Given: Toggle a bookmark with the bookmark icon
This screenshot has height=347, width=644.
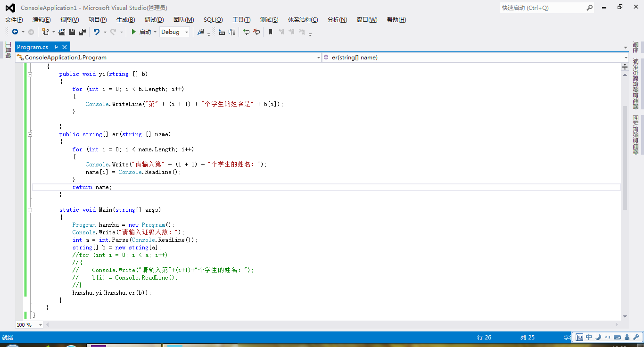Looking at the screenshot, I should point(271,32).
